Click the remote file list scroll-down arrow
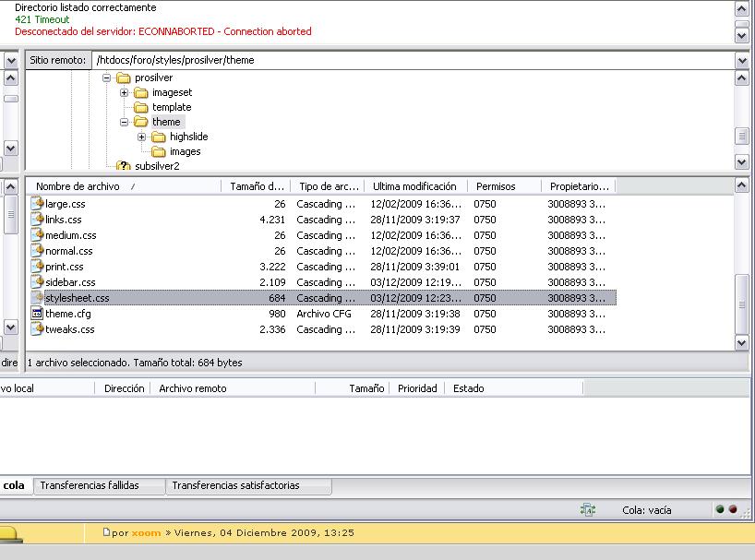 point(742,343)
